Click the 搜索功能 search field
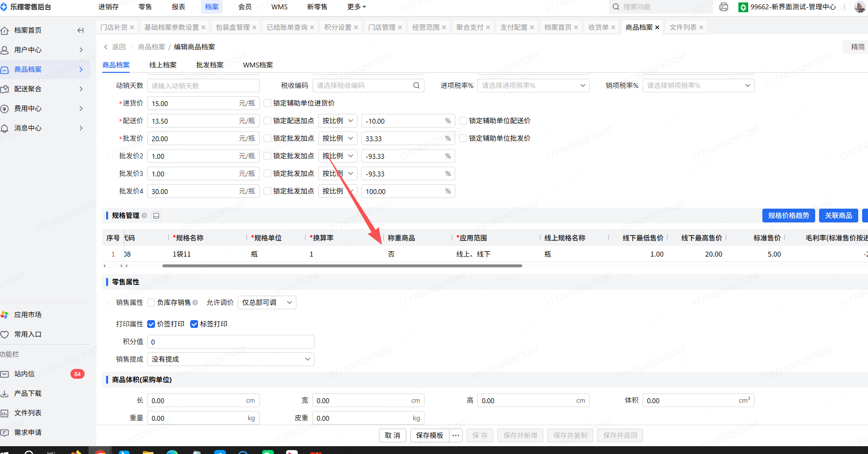 pyautogui.click(x=661, y=7)
